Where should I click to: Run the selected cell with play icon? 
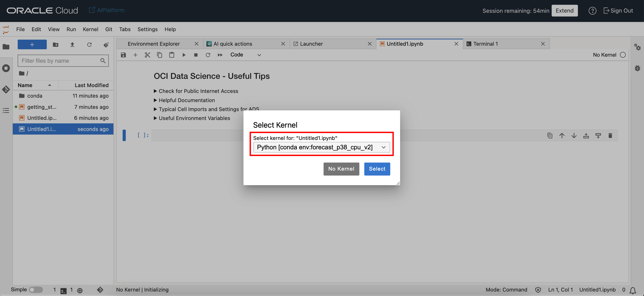(184, 55)
